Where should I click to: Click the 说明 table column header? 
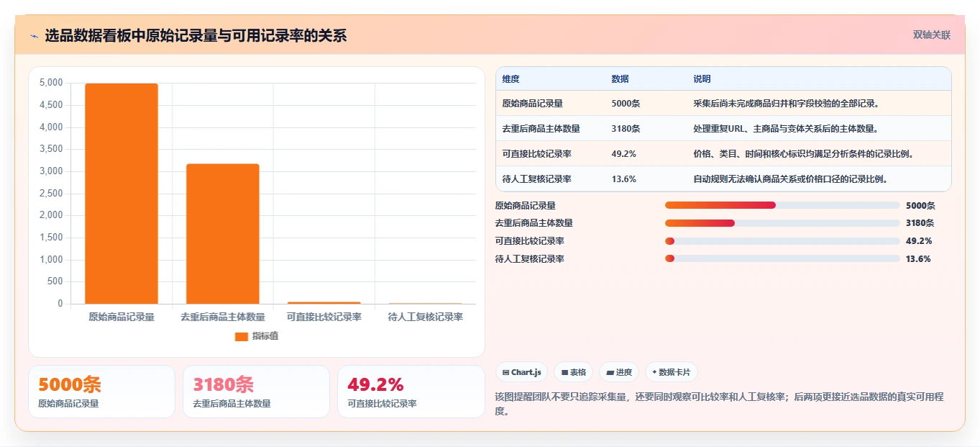[702, 78]
